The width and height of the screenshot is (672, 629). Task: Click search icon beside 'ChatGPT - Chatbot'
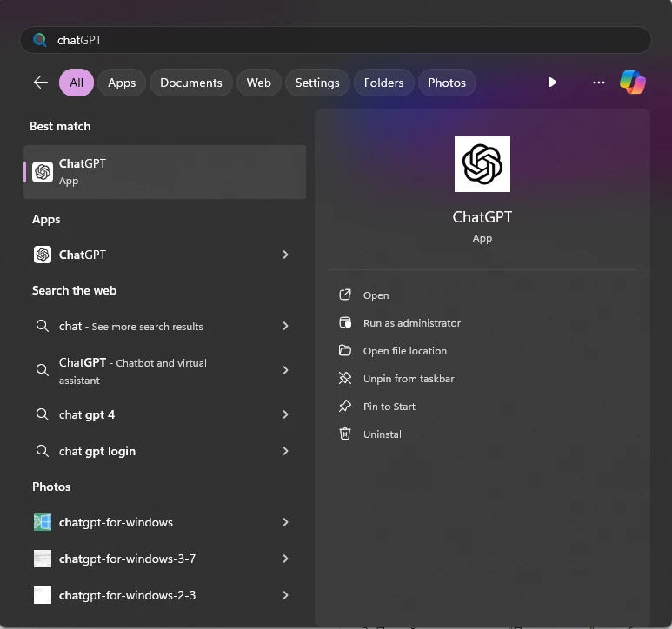[42, 370]
